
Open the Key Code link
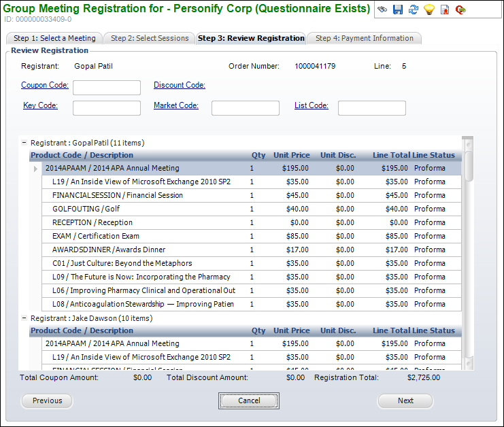(x=41, y=105)
